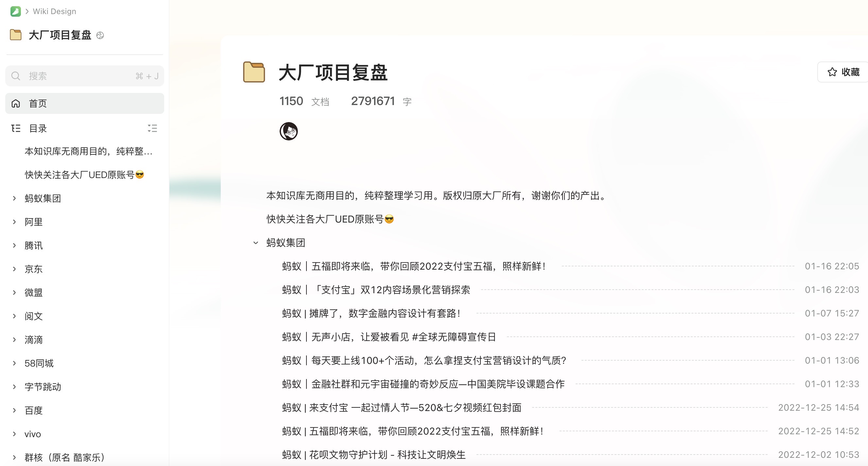
Task: Expand the vivo sidebar folder
Action: click(14, 434)
